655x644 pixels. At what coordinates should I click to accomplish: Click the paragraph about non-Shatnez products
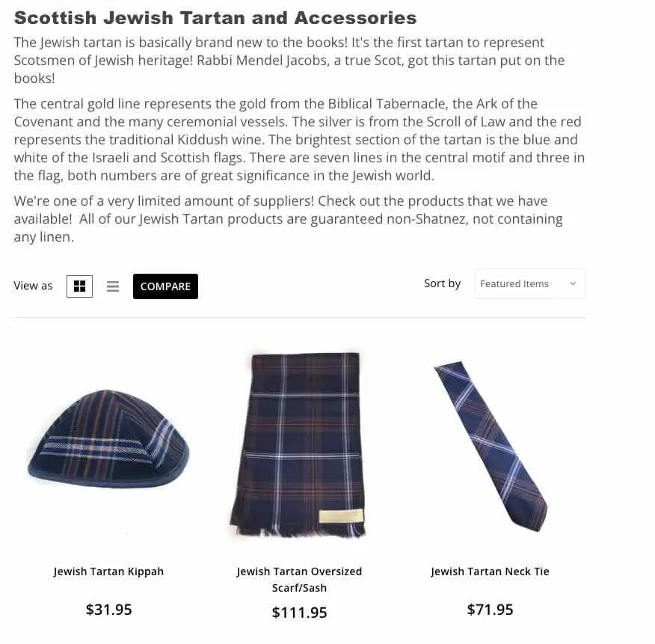[x=288, y=219]
